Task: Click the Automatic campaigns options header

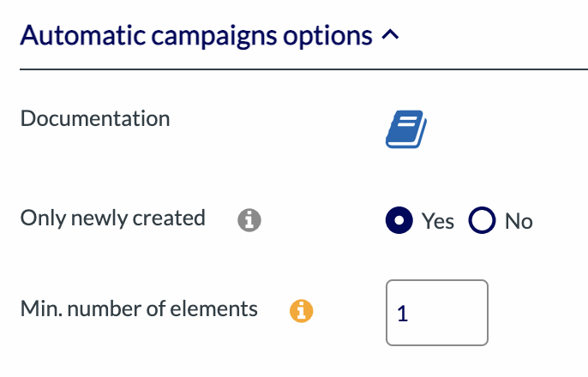Action: (196, 36)
